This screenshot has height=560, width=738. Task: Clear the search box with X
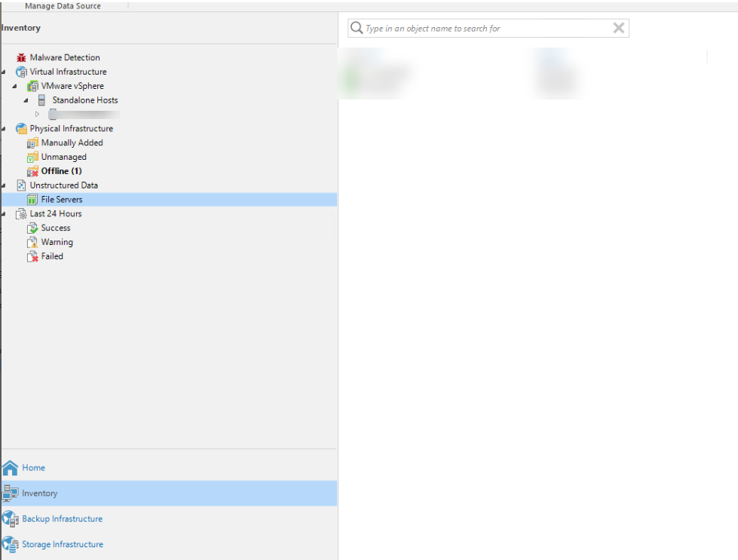[618, 29]
